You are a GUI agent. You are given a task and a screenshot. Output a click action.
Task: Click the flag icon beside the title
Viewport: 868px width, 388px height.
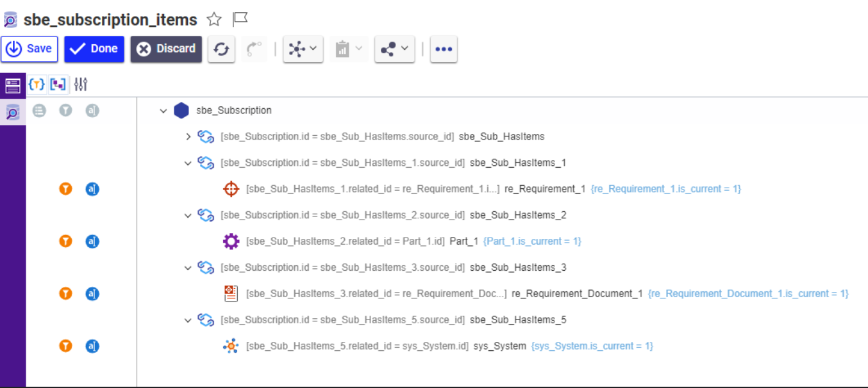[240, 19]
